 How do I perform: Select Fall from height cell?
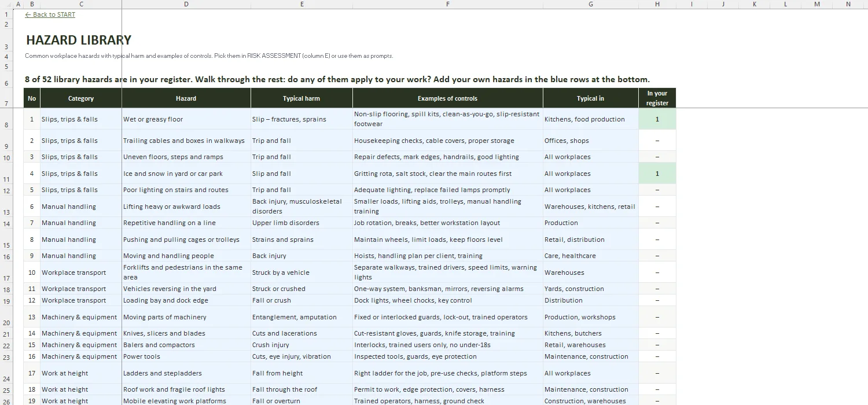[x=301, y=373]
